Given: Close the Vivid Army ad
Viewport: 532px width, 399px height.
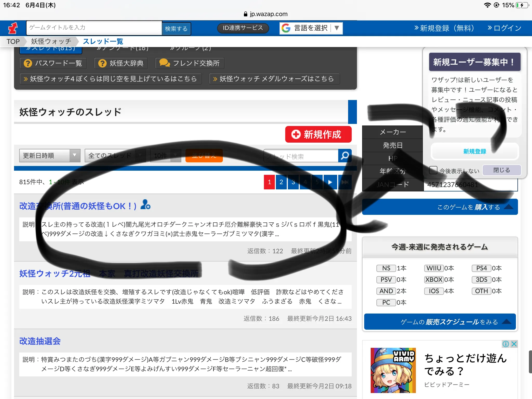Looking at the screenshot, I should [514, 344].
